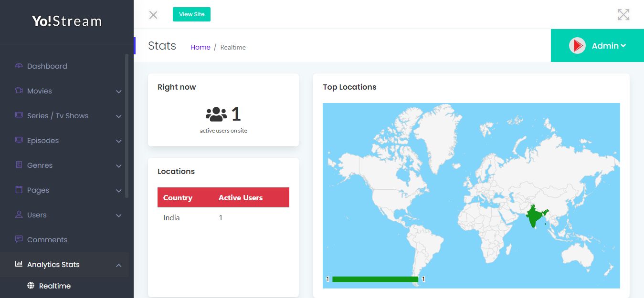
Task: Click the Dashboard gauge icon in sidebar
Action: click(x=19, y=66)
